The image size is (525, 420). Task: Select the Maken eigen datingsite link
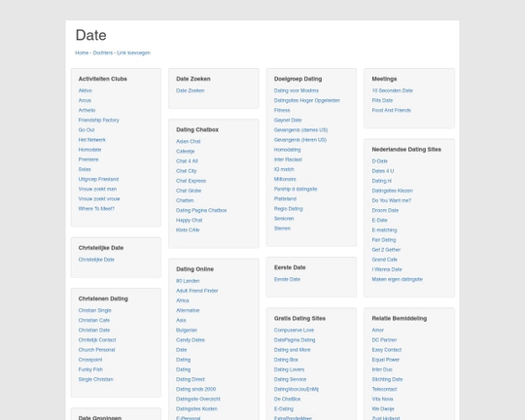[x=397, y=279]
